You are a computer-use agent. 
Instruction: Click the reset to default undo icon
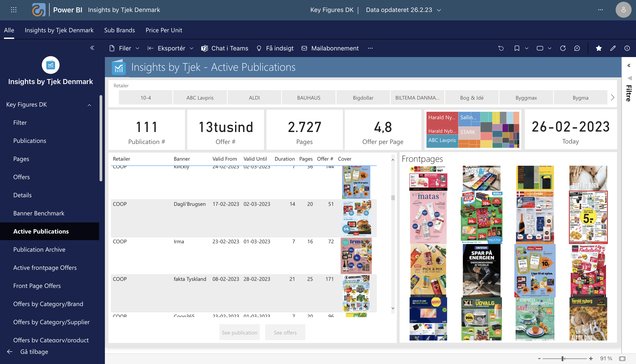pos(501,48)
